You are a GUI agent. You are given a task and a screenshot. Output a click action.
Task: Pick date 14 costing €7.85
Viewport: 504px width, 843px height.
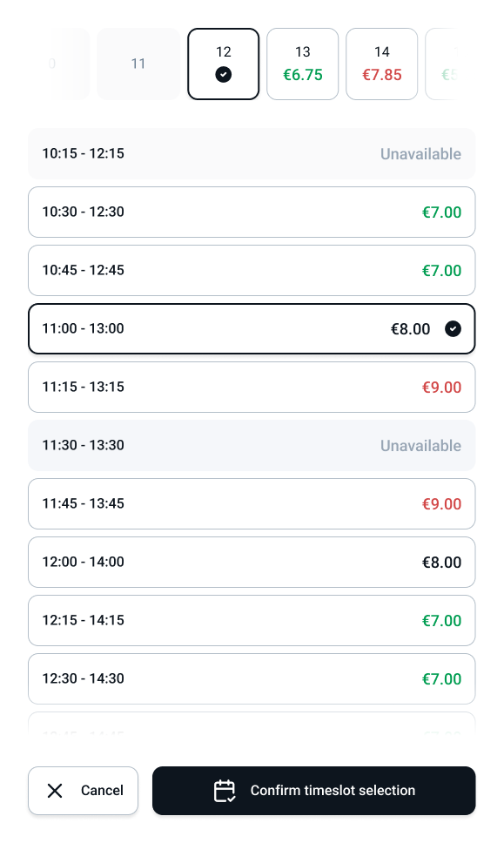coord(381,64)
